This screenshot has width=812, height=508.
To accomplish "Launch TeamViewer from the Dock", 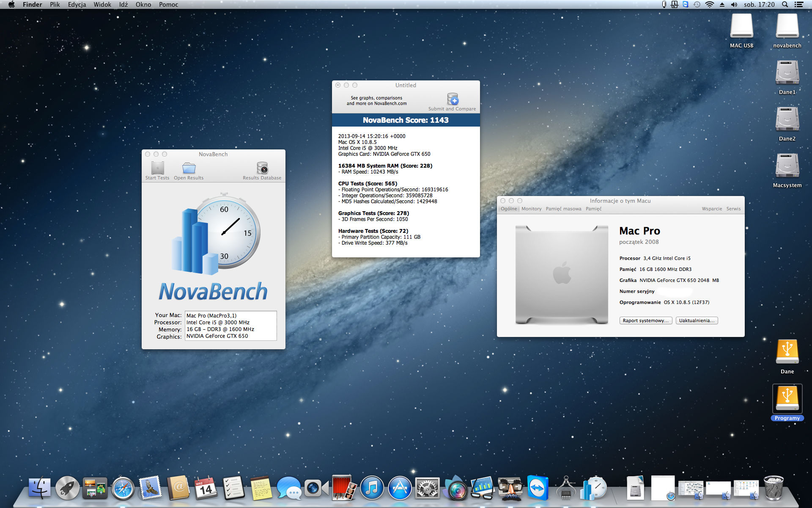I will click(538, 488).
